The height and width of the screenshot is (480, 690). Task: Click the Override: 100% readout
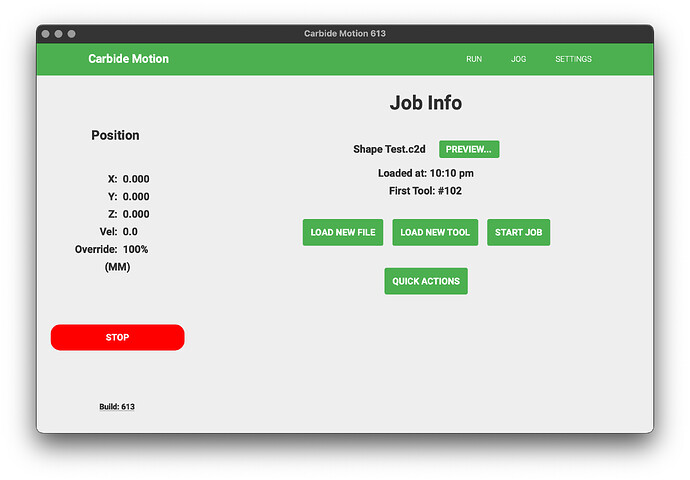click(x=111, y=249)
